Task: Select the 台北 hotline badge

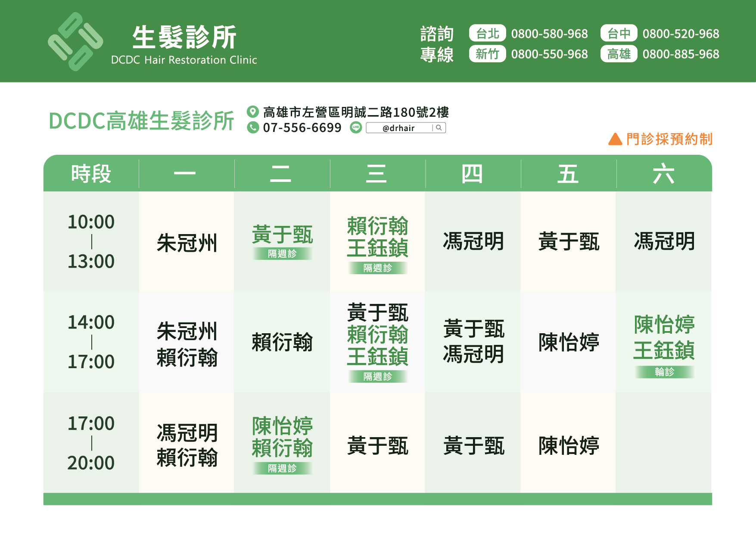Action: click(487, 33)
